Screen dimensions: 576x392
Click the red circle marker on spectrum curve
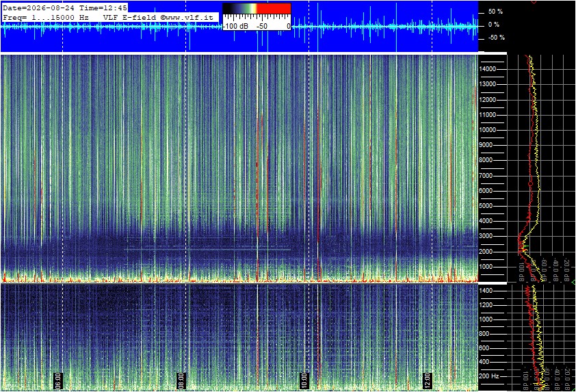530,183
